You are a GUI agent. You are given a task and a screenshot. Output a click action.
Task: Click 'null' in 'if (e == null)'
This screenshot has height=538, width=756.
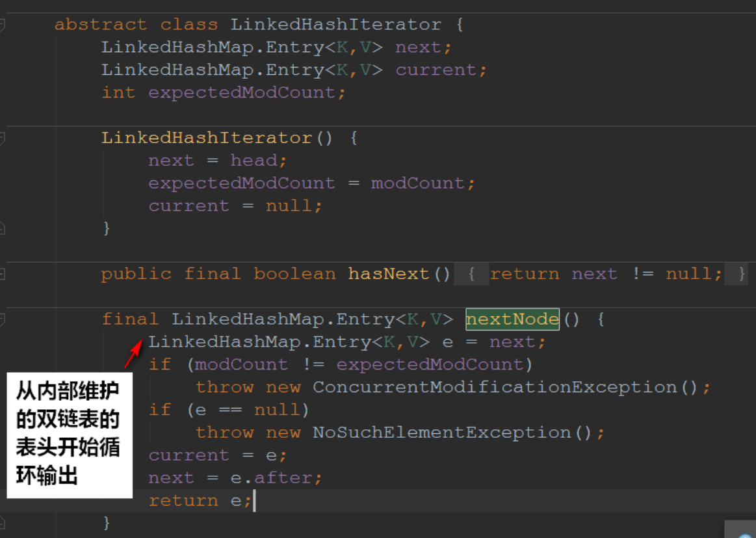277,410
